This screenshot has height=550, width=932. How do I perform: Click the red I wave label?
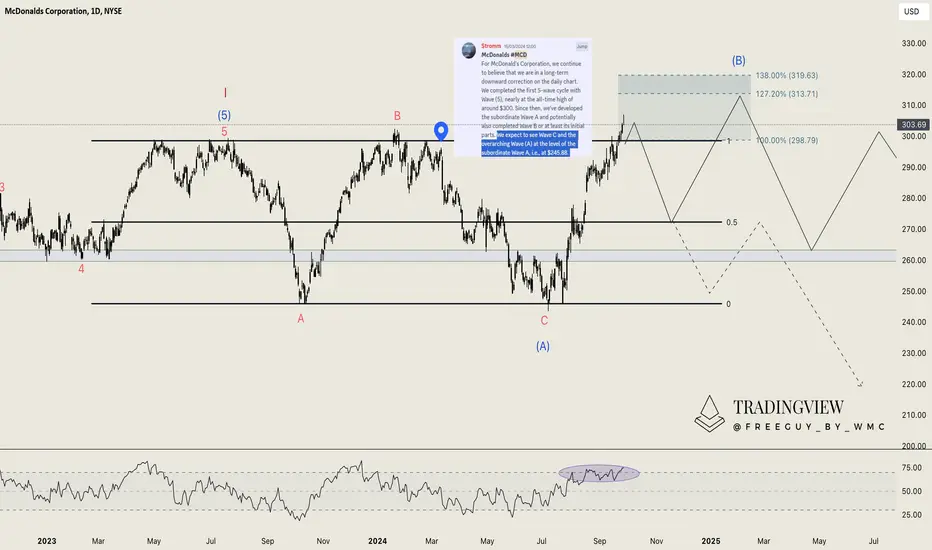[x=225, y=93]
